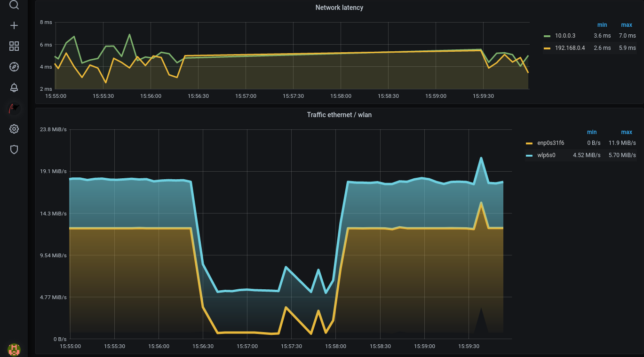This screenshot has width=644, height=357.
Task: Open the Explore compass icon
Action: click(x=14, y=67)
